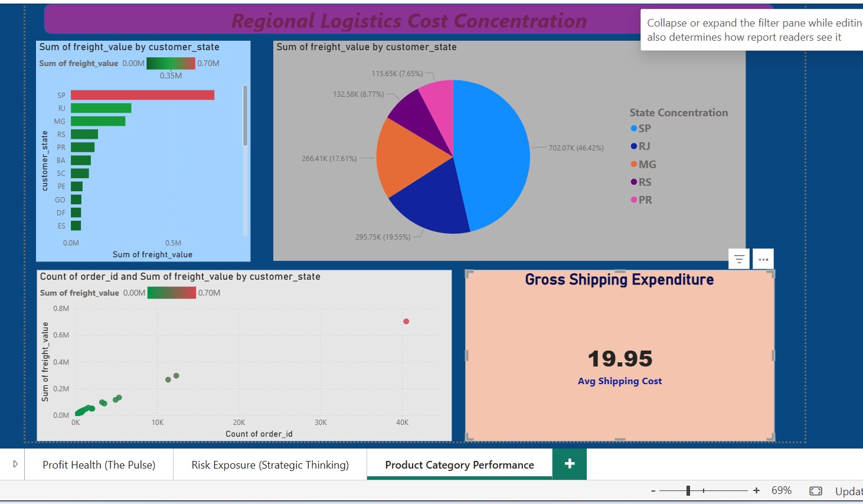Click the bar chart vertical scrollbar
863x504 pixels.
[245, 116]
